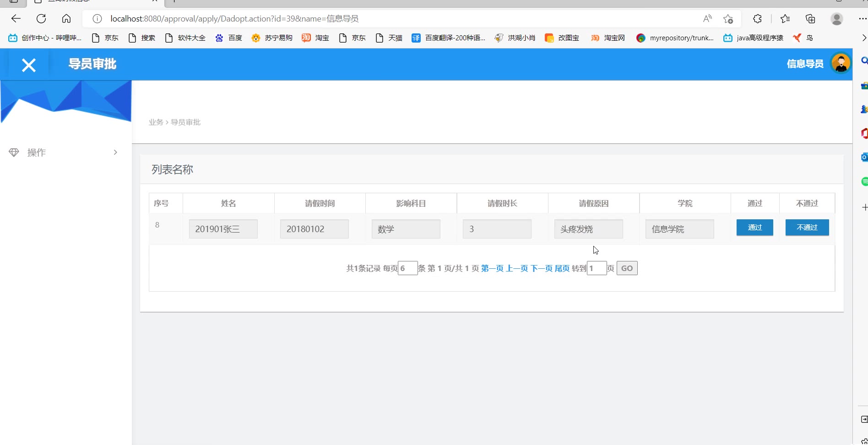Close the sidebar with the white X icon
This screenshot has height=445, width=868.
(x=29, y=65)
